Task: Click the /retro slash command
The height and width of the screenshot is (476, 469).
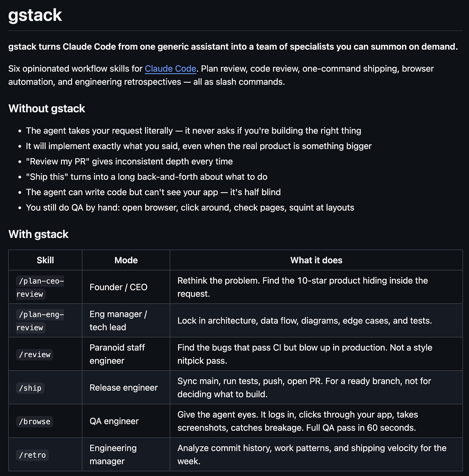Action: (32, 455)
